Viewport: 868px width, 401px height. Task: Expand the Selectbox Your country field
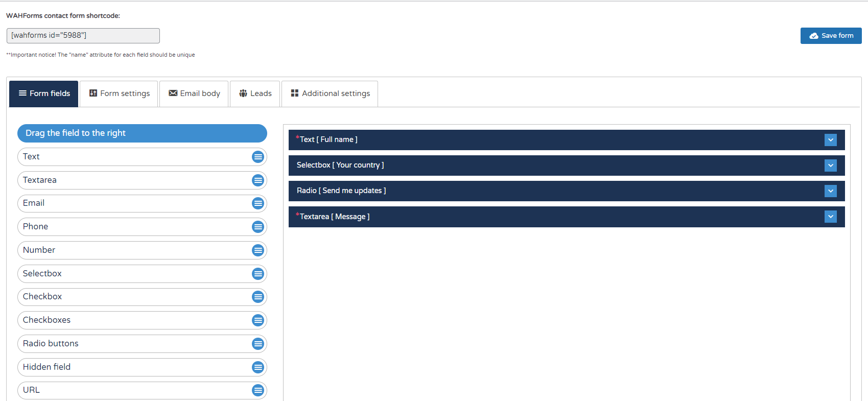(831, 166)
